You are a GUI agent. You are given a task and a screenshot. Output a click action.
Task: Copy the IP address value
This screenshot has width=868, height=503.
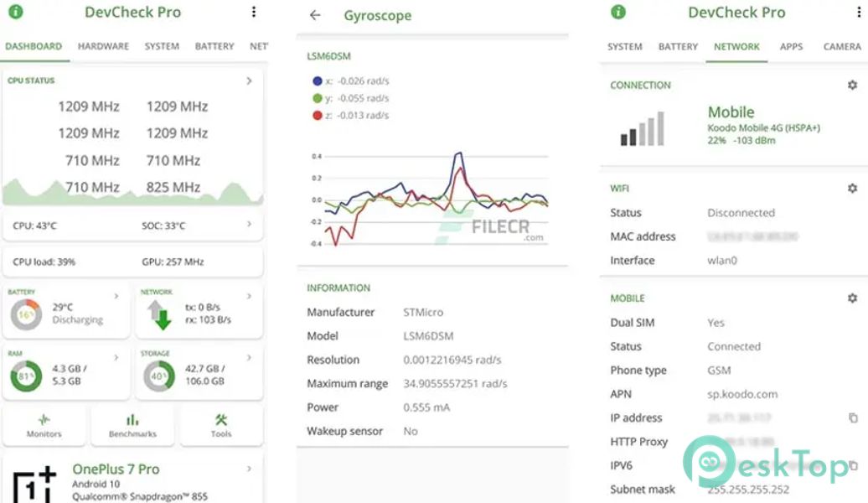tap(853, 417)
